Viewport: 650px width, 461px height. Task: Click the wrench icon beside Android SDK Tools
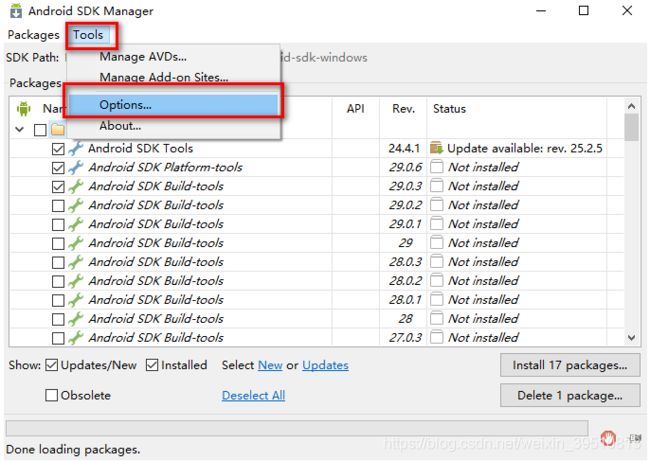pos(76,148)
